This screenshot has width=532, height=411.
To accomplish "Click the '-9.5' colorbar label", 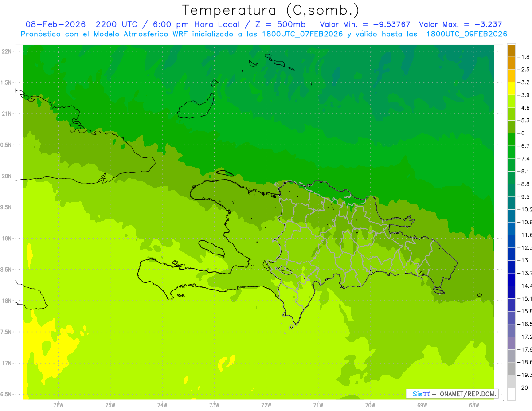I will (x=524, y=197).
